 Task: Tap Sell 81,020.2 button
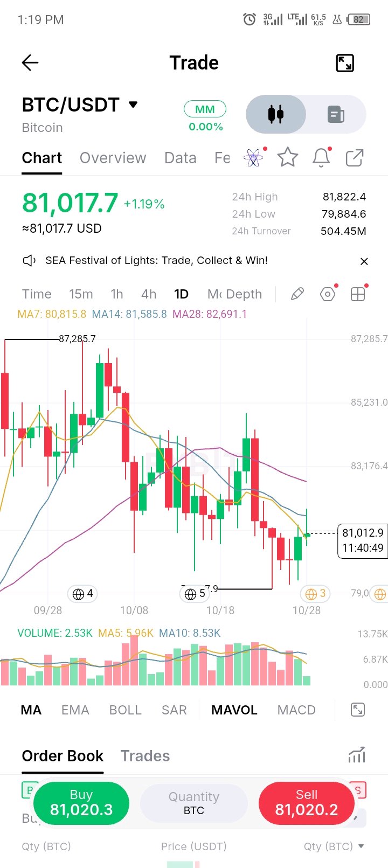pos(307,803)
